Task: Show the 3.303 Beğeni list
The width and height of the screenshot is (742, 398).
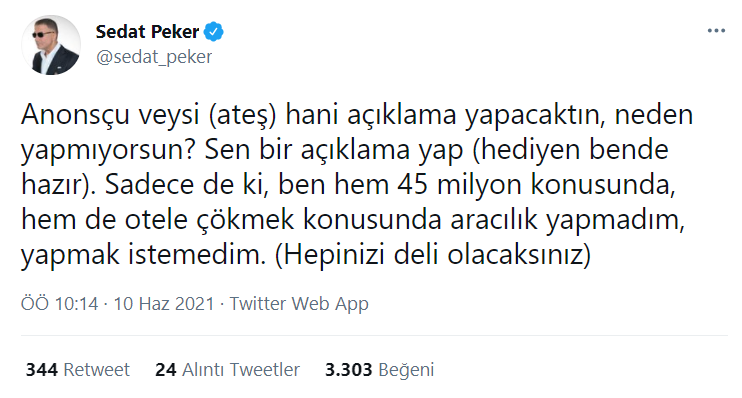Action: pos(380,370)
